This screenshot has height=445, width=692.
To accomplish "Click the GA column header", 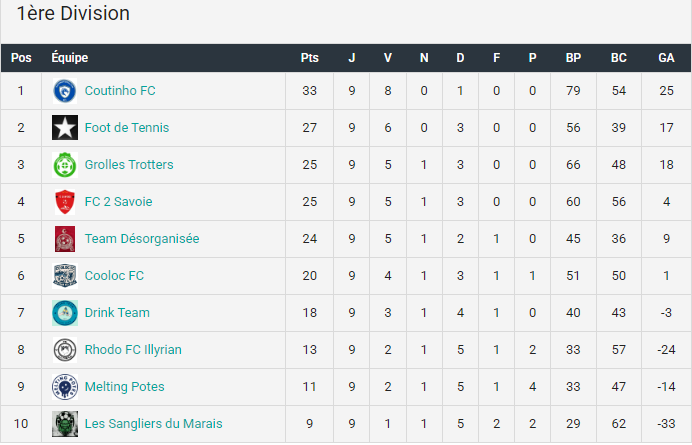I will 666,58.
